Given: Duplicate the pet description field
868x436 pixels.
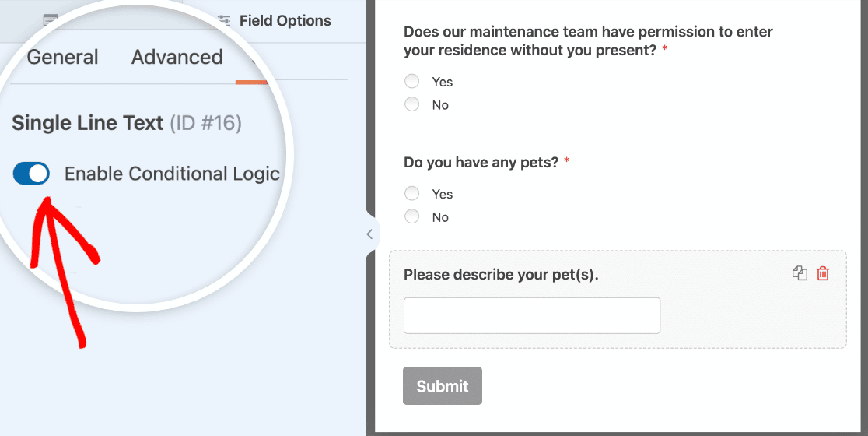Looking at the screenshot, I should click(800, 273).
